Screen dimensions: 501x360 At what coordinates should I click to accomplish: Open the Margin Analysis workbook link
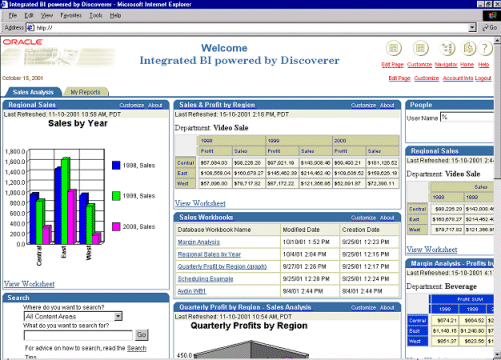coord(199,242)
